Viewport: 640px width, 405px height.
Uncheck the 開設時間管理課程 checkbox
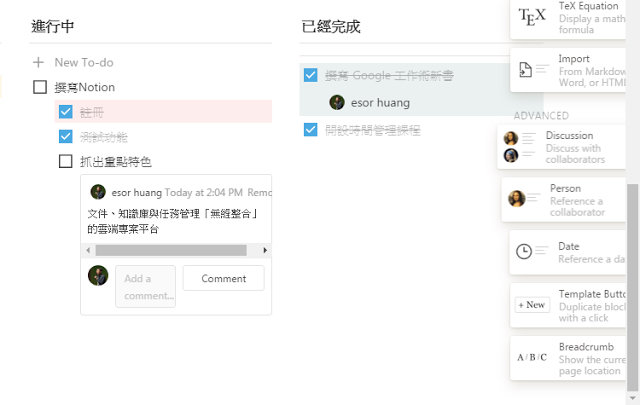[x=310, y=129]
